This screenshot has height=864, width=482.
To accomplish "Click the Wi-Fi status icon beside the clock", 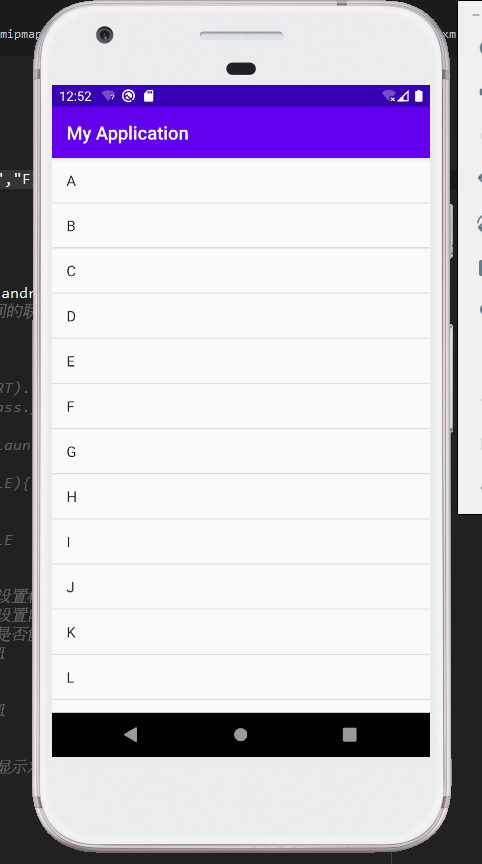I will click(109, 96).
